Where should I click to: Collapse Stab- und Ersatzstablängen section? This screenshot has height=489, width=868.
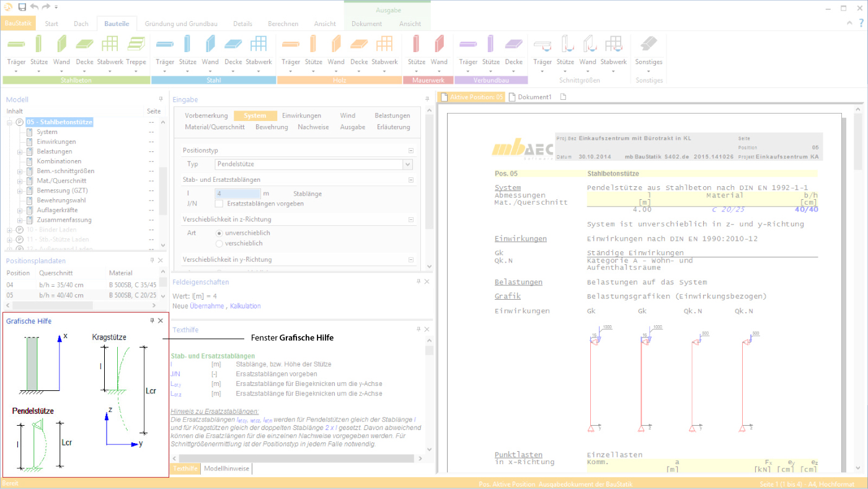410,180
